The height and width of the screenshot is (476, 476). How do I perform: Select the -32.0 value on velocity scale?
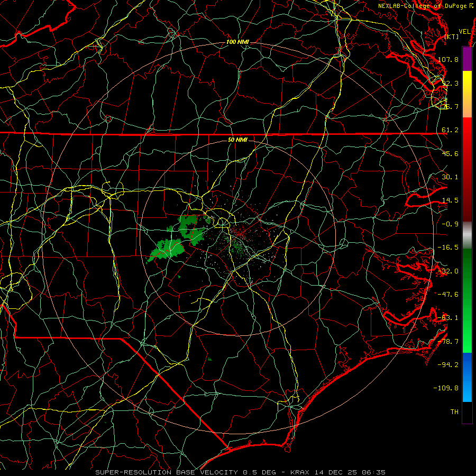[x=448, y=271]
